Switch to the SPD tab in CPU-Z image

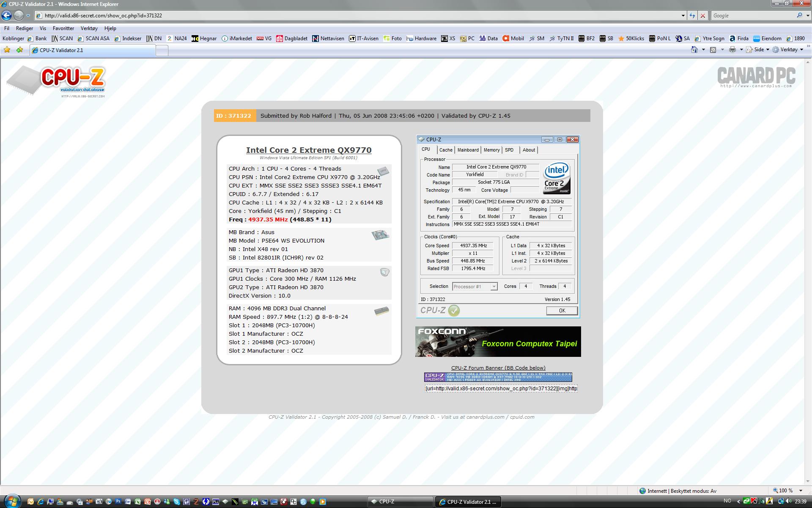509,150
